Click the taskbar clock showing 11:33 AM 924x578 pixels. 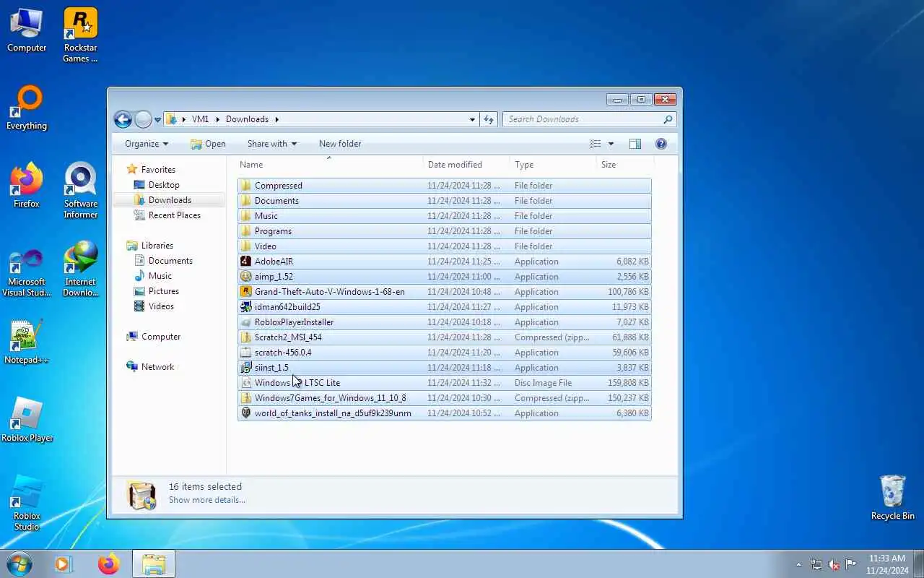coord(886,564)
